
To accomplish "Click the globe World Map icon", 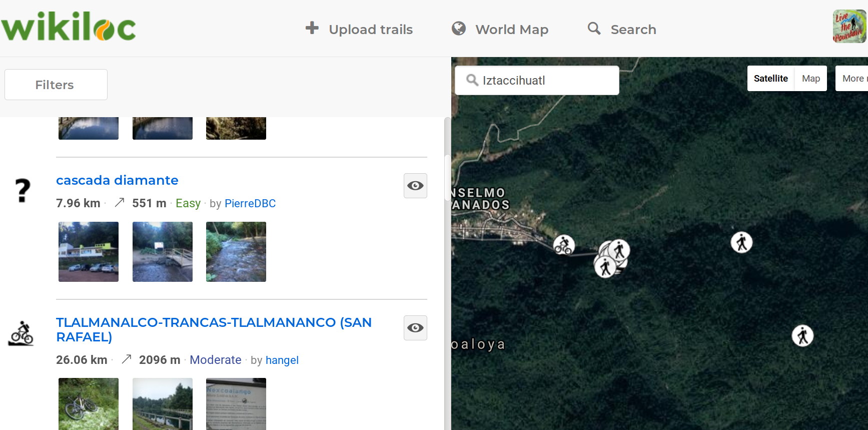I will pos(458,29).
